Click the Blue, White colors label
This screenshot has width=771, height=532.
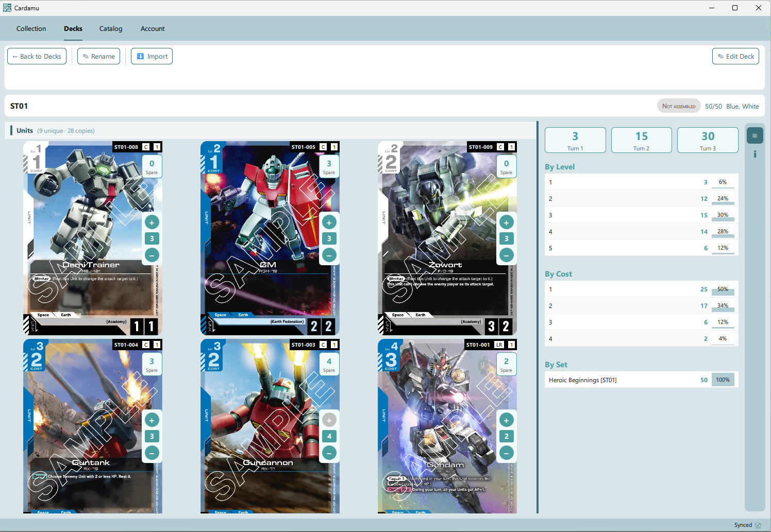click(743, 106)
